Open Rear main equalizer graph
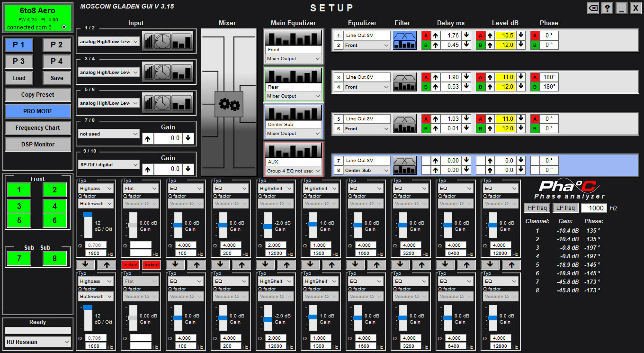Viewport: 644px width, 353px height. [293, 75]
